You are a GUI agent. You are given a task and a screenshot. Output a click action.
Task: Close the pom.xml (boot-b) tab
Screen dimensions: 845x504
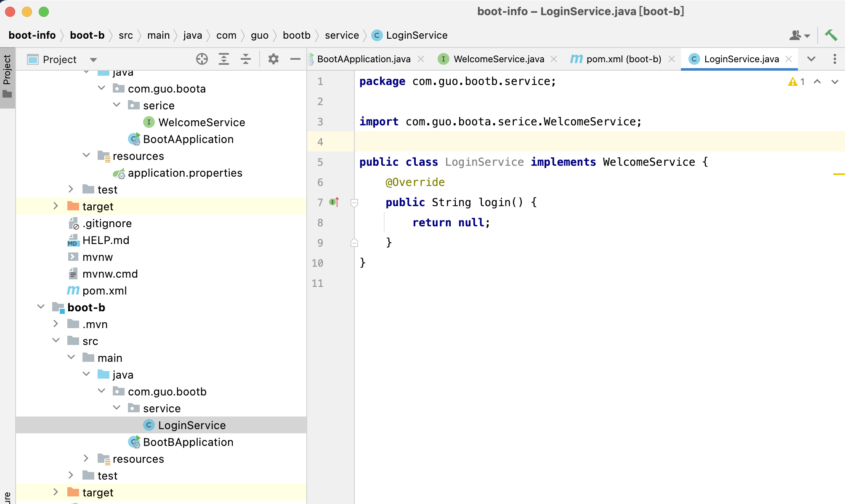tap(672, 59)
